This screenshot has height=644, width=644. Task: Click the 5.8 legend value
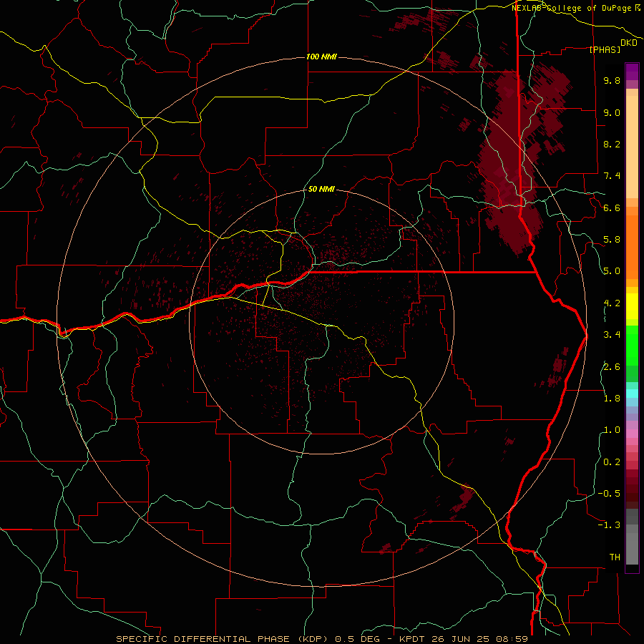[612, 240]
